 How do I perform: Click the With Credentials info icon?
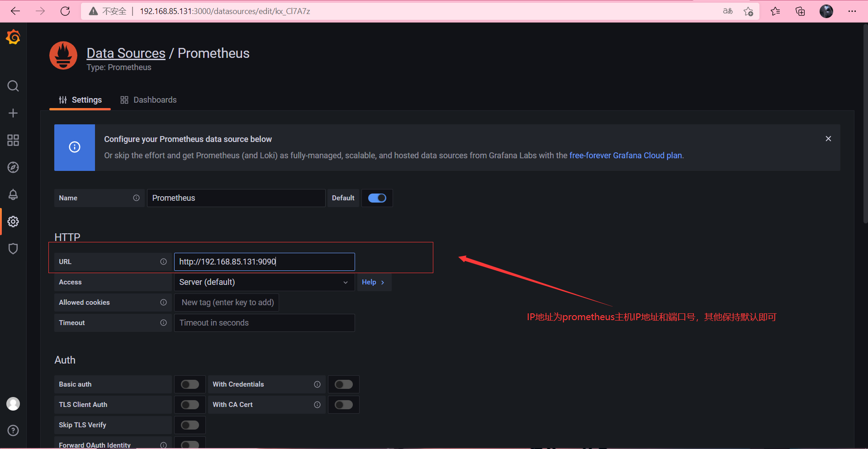pyautogui.click(x=317, y=384)
